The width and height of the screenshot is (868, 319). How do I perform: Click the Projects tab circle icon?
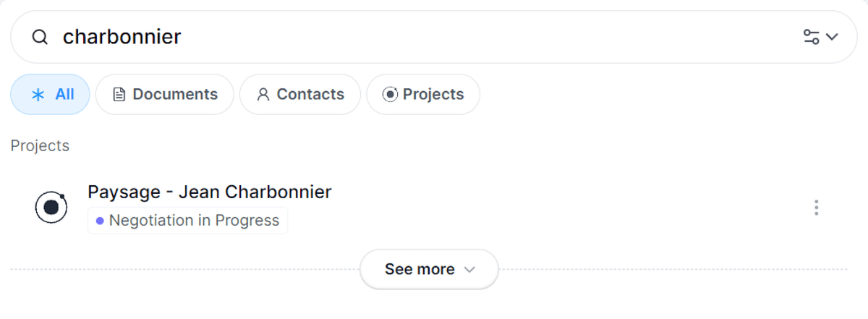390,95
